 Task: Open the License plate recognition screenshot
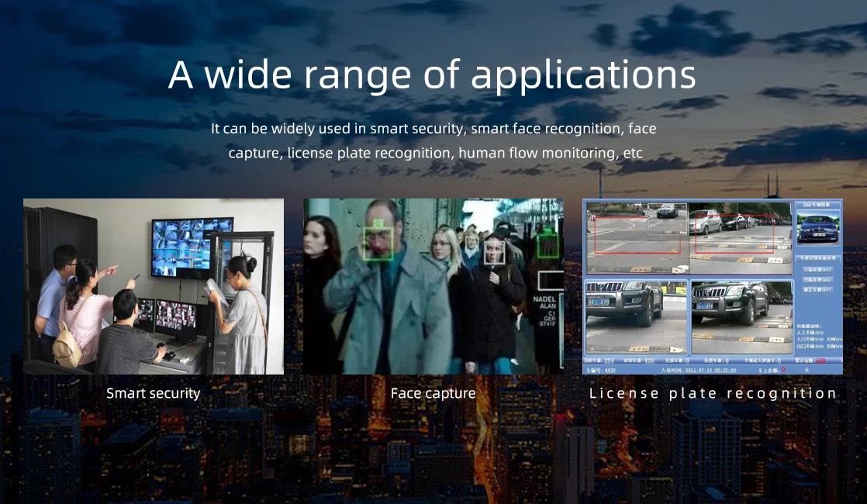pos(713,286)
